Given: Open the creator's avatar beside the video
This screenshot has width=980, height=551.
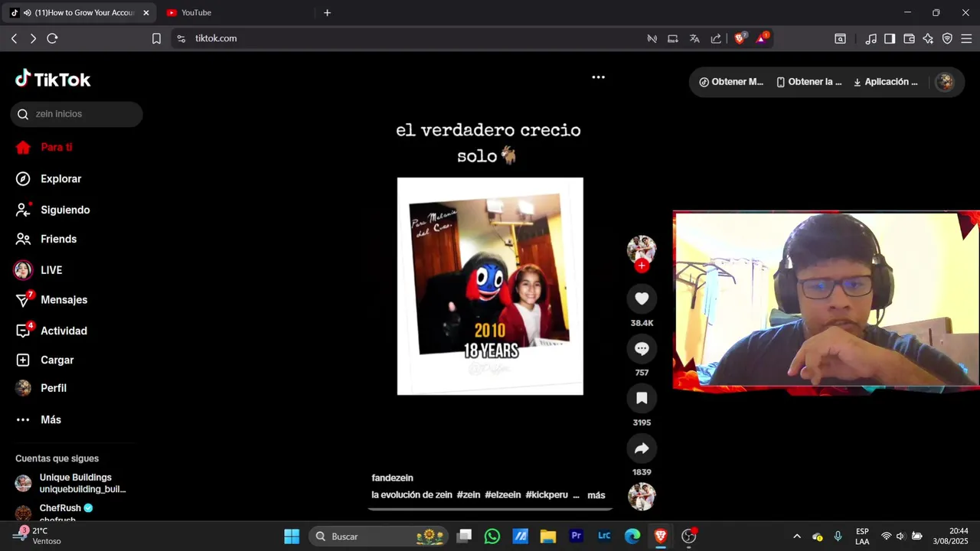Looking at the screenshot, I should click(x=642, y=249).
